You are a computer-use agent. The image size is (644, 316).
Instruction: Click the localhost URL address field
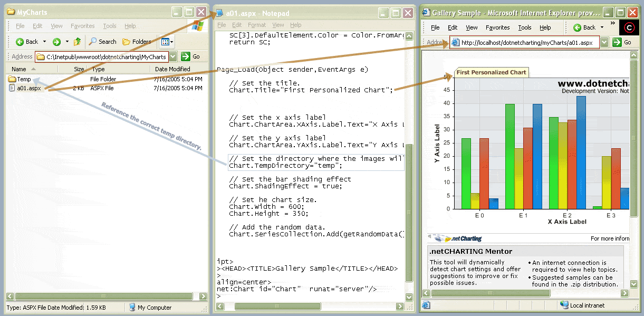(x=526, y=43)
